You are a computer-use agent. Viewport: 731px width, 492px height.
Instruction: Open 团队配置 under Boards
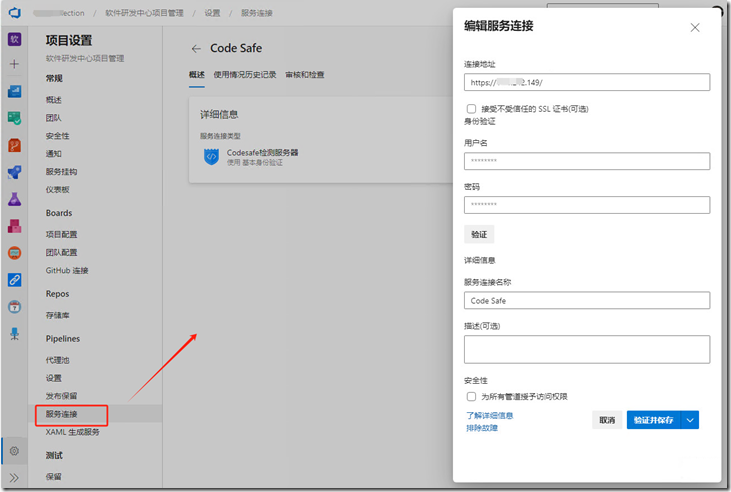tap(62, 252)
